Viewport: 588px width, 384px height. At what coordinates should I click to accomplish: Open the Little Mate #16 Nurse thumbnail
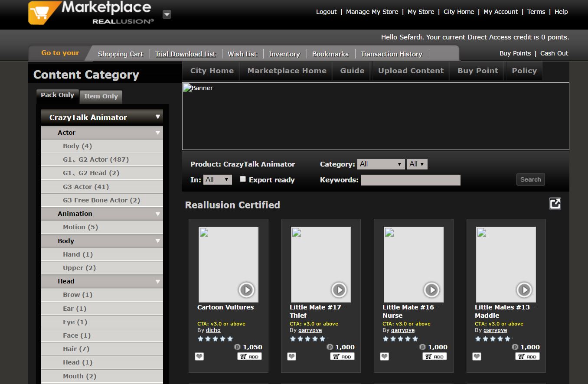414,264
